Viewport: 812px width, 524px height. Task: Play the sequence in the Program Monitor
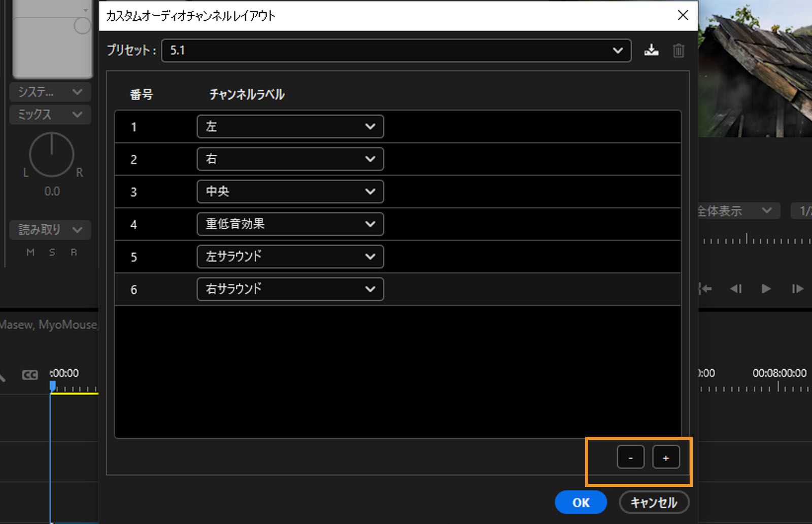pyautogui.click(x=766, y=289)
